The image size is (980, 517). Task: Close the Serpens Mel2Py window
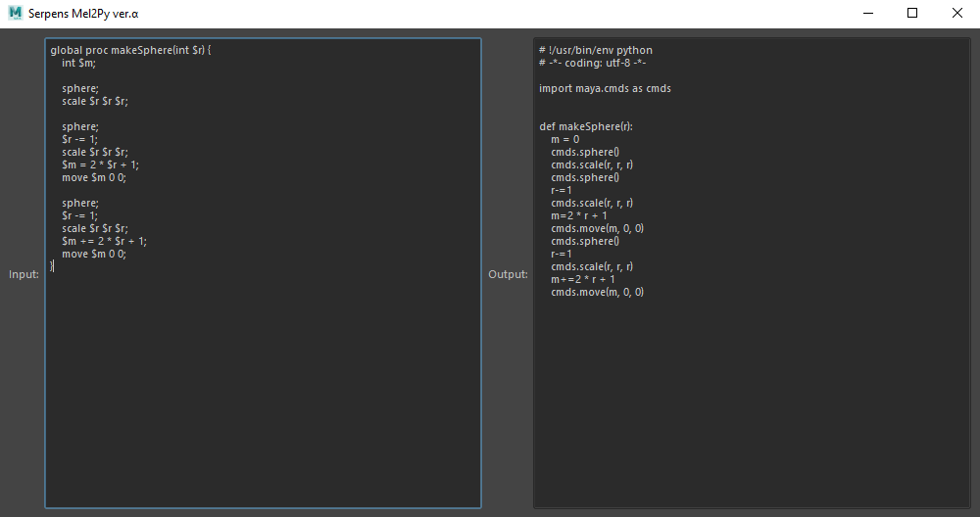(x=956, y=14)
